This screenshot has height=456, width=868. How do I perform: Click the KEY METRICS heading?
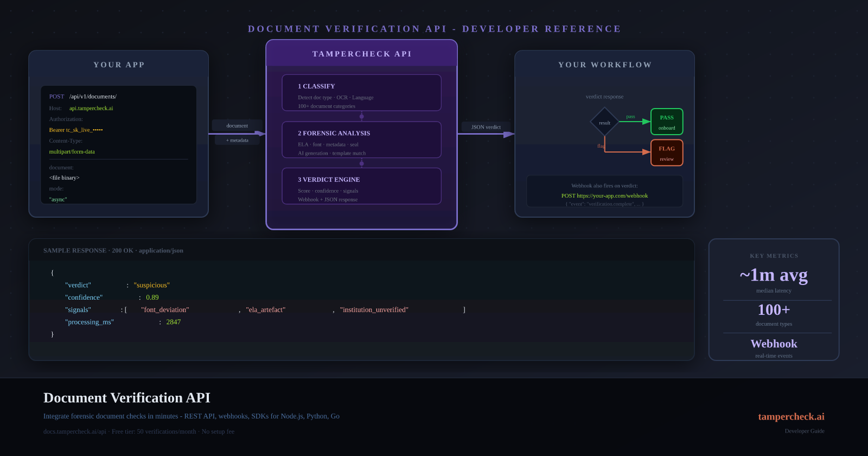pos(774,256)
